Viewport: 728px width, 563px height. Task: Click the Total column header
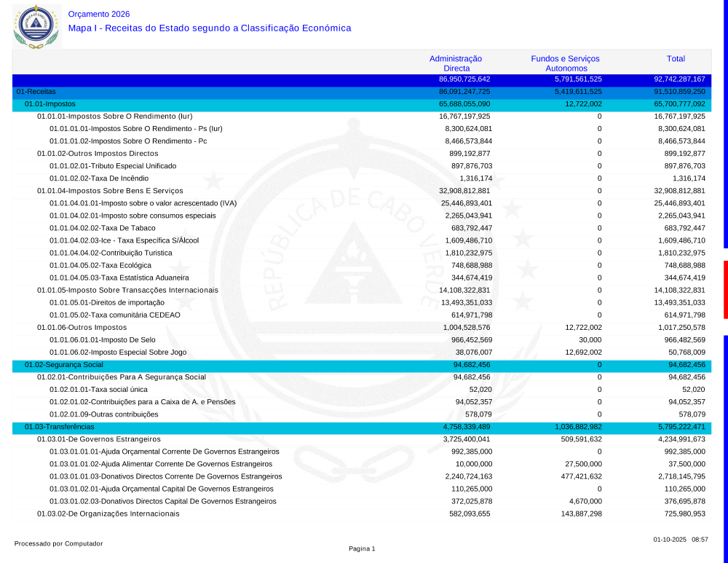676,59
